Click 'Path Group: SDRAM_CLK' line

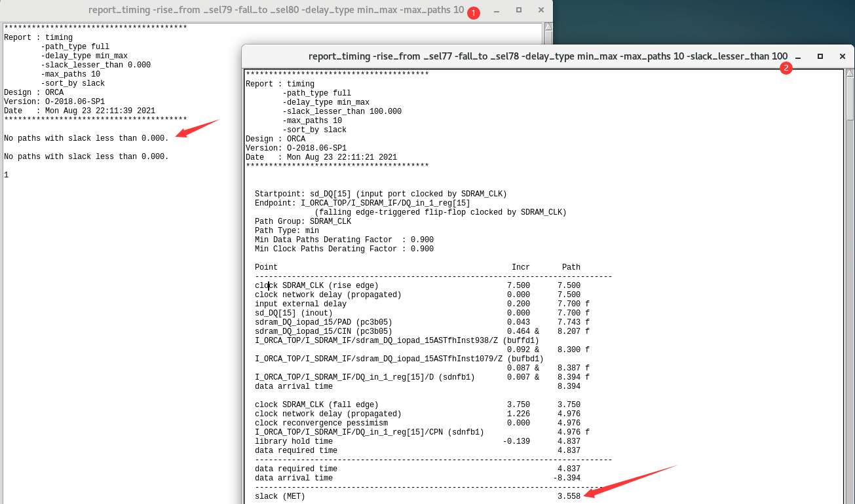point(303,221)
